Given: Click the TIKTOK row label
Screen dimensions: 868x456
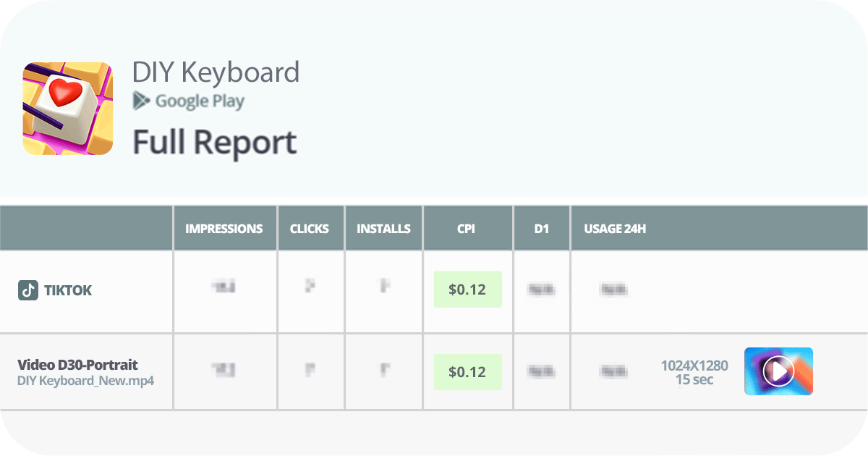Looking at the screenshot, I should (x=68, y=290).
